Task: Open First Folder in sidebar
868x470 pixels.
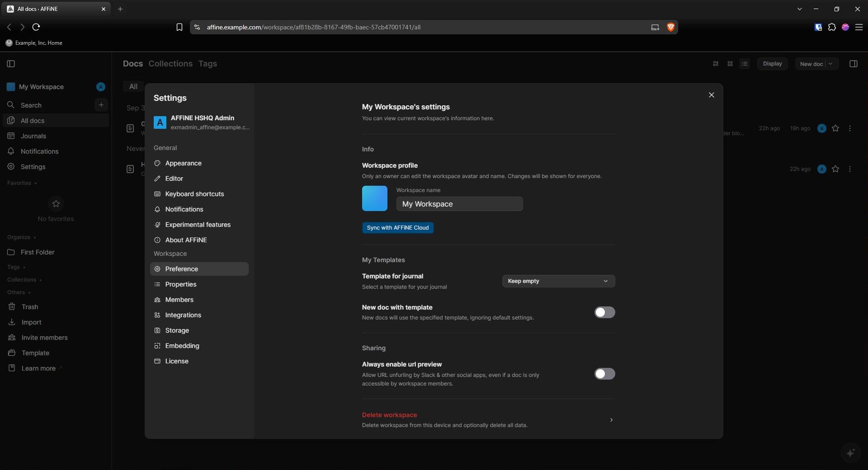Action: click(x=56, y=252)
